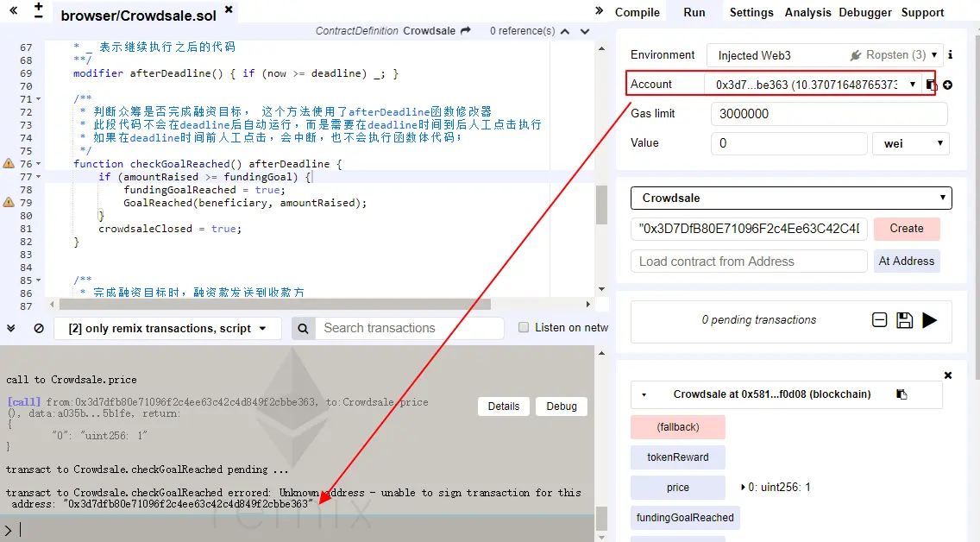
Task: Clear the terminal console
Action: click(39, 328)
